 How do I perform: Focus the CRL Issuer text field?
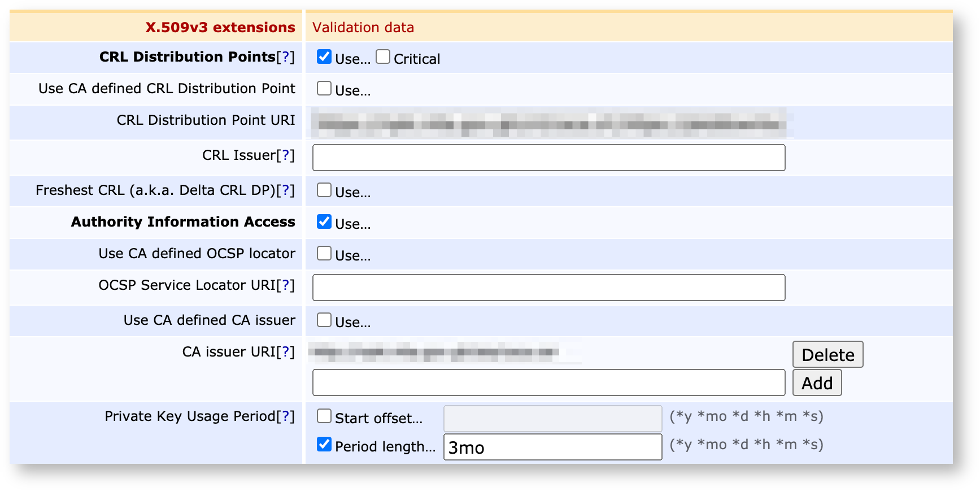coord(548,158)
